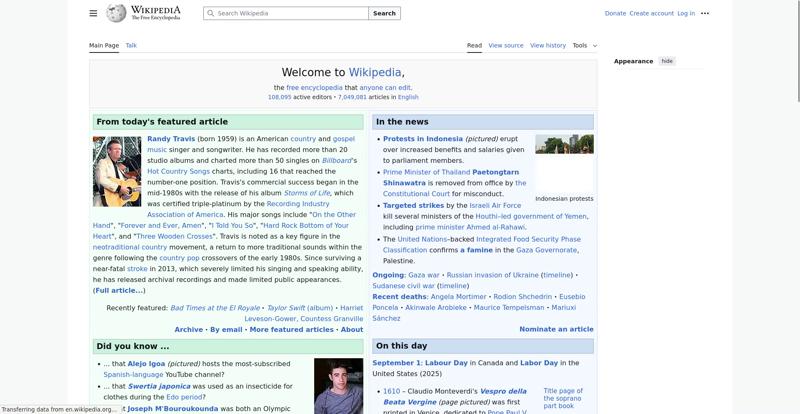Open the View source tab
The image size is (800, 414).
506,45
